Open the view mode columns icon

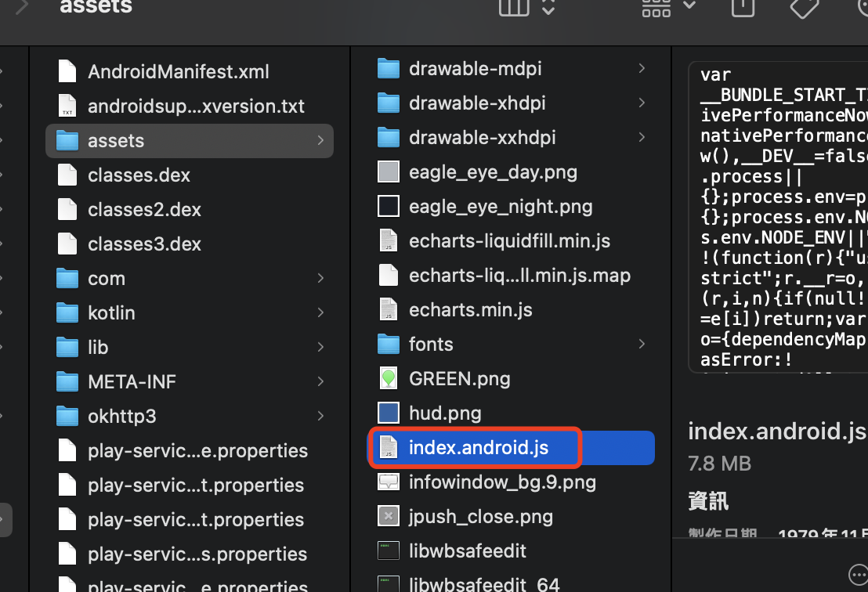[514, 7]
